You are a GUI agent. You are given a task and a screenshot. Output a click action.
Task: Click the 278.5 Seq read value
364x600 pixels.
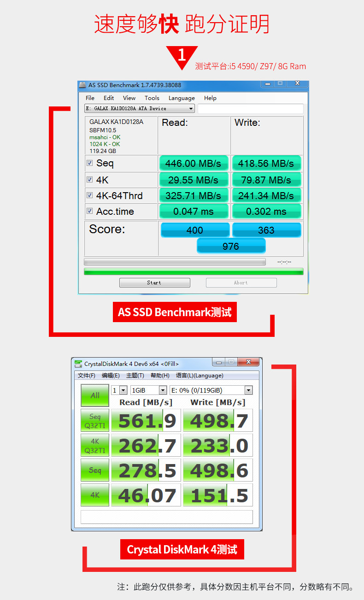[x=147, y=471]
